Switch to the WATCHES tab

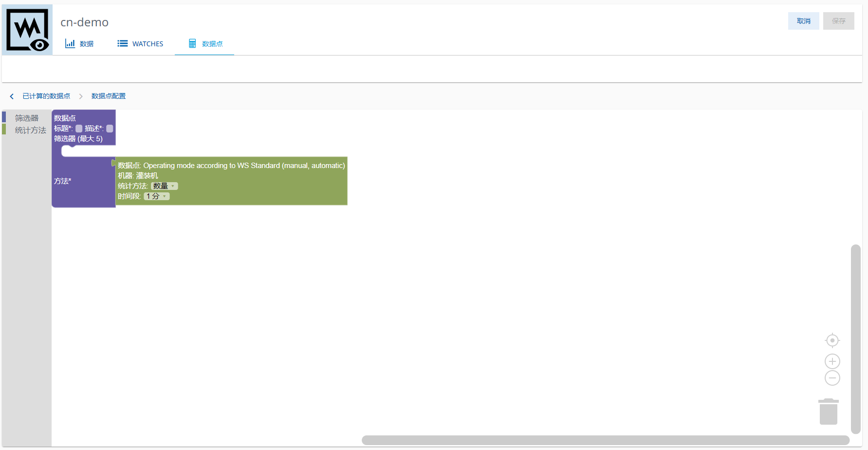pyautogui.click(x=147, y=44)
